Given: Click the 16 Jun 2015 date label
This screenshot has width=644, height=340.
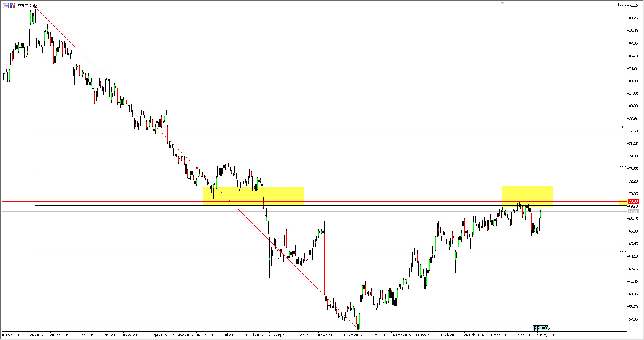Looking at the screenshot, I should pyautogui.click(x=206, y=335).
